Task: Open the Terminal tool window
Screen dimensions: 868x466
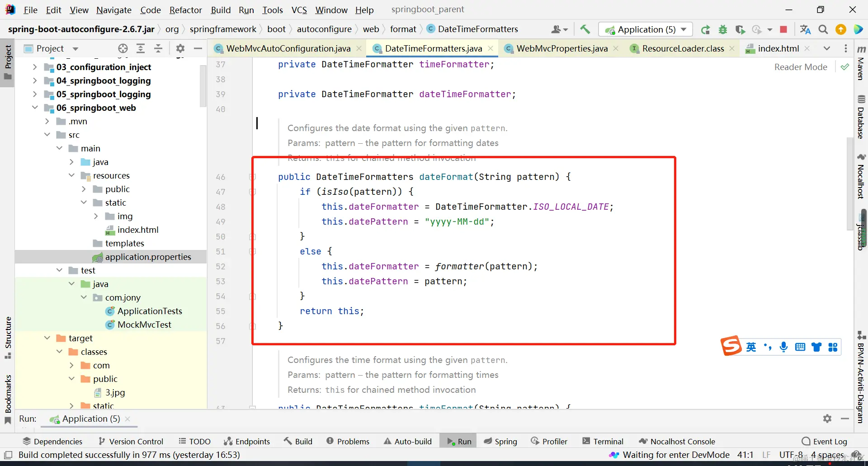Action: click(x=603, y=441)
